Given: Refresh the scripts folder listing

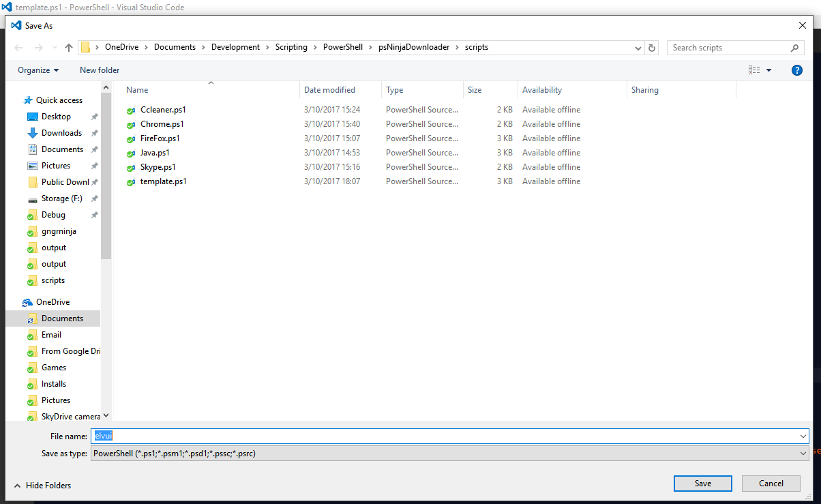Looking at the screenshot, I should coord(652,48).
